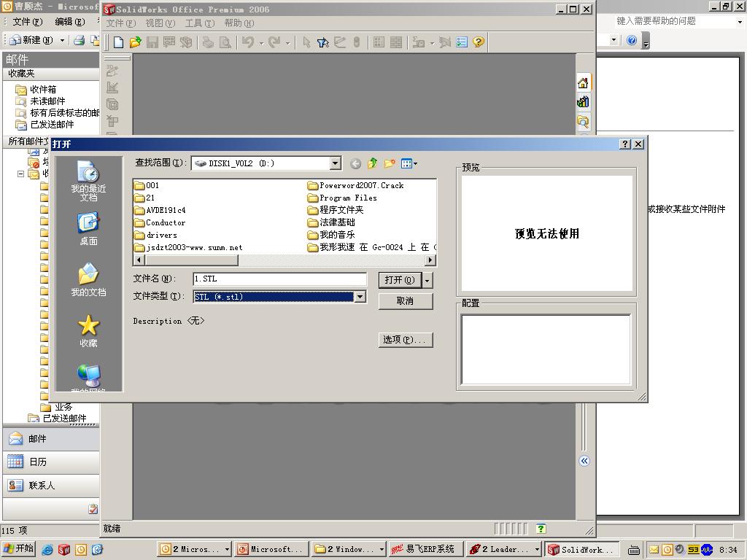Open the Look in drive dropdown
The width and height of the screenshot is (747, 560).
[336, 163]
